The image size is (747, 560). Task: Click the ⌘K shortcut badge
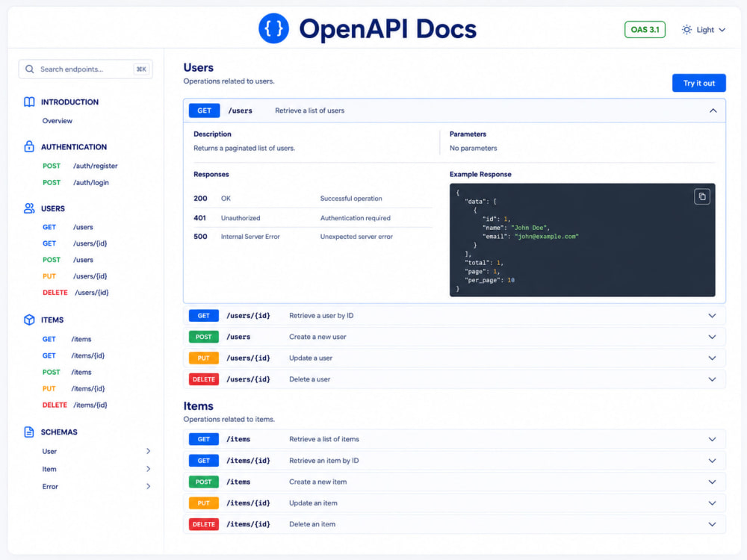tap(141, 69)
